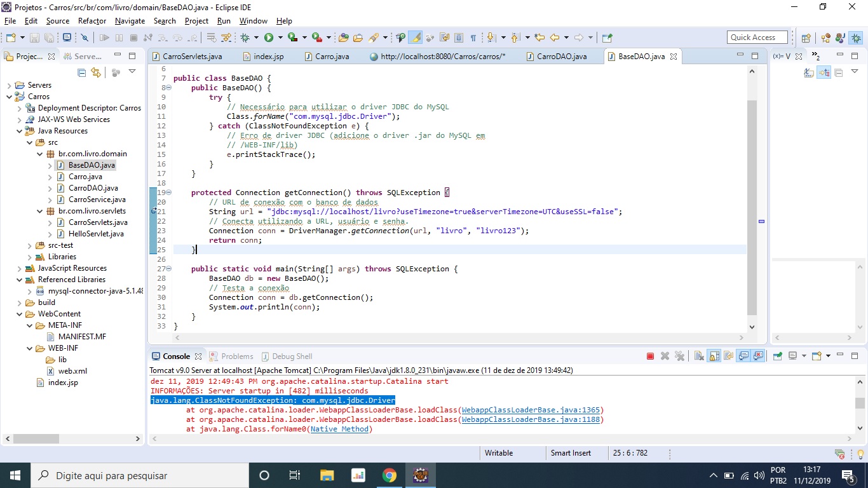Switch to the Debug perspective icon

point(856,37)
